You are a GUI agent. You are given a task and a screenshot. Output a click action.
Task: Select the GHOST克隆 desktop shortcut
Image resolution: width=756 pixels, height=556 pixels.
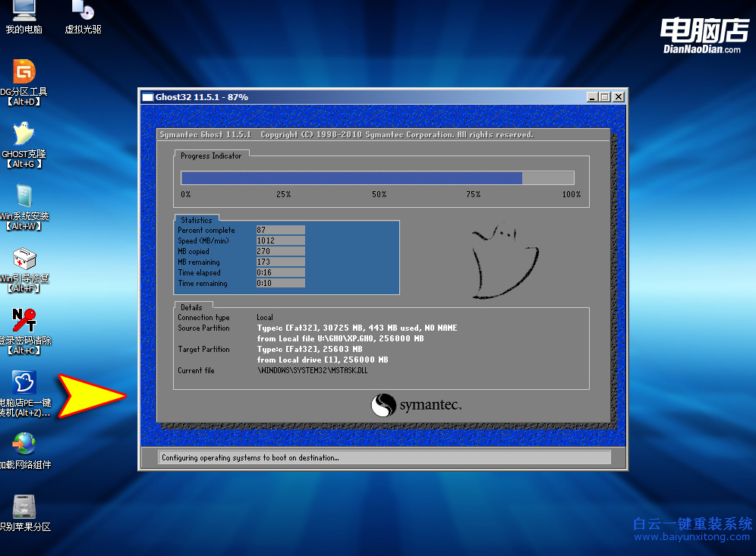24,134
